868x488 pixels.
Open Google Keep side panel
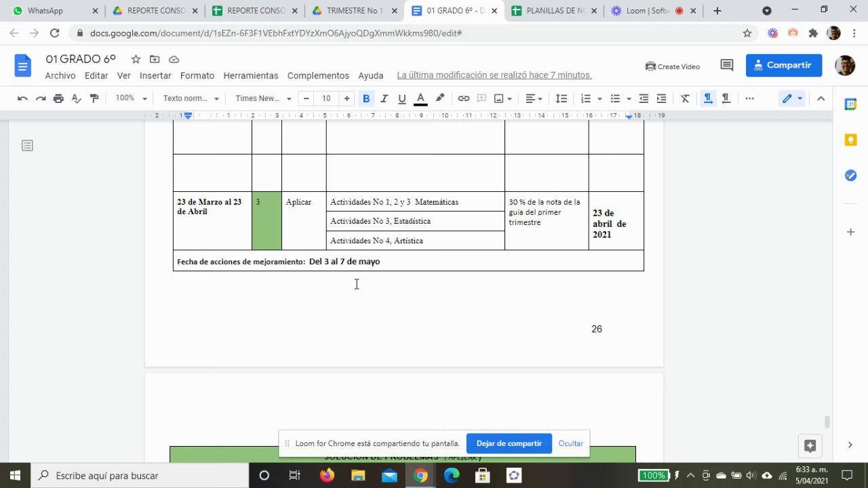(850, 140)
